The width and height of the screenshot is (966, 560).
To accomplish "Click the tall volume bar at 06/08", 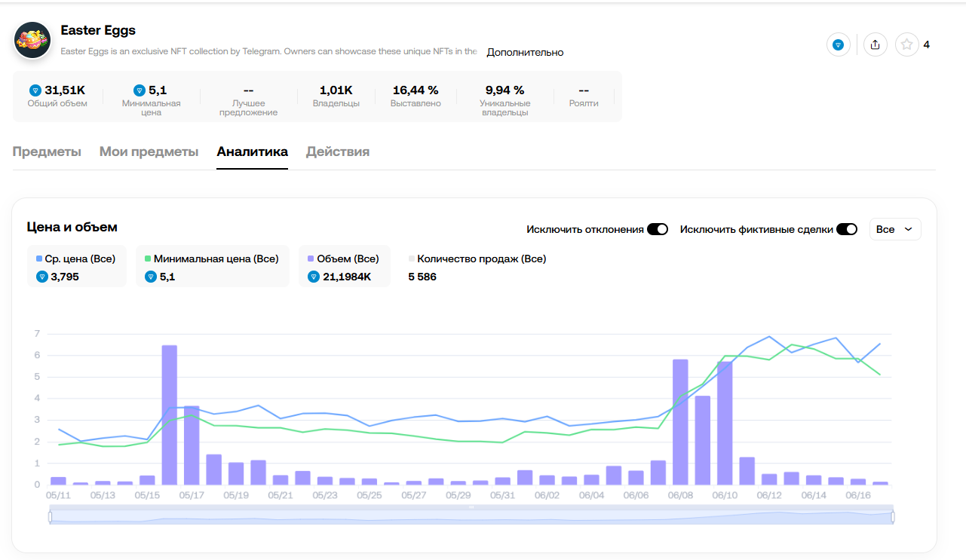I will tap(680, 422).
